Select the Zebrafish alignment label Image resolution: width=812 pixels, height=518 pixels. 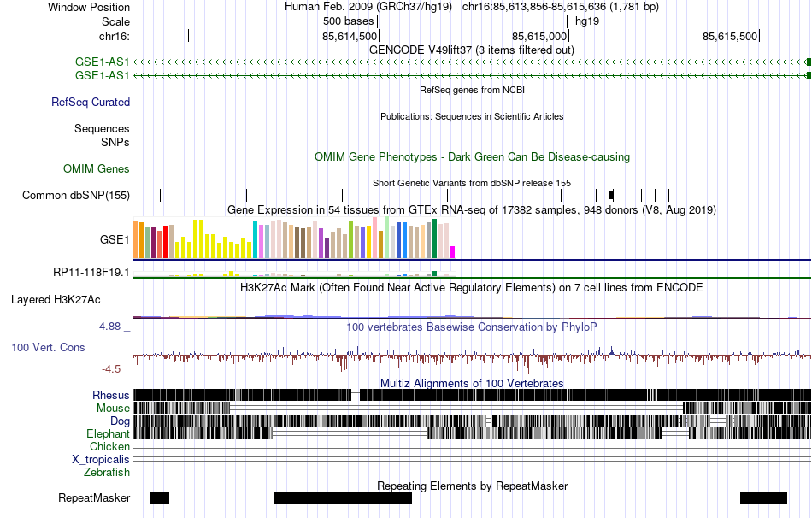pyautogui.click(x=107, y=473)
